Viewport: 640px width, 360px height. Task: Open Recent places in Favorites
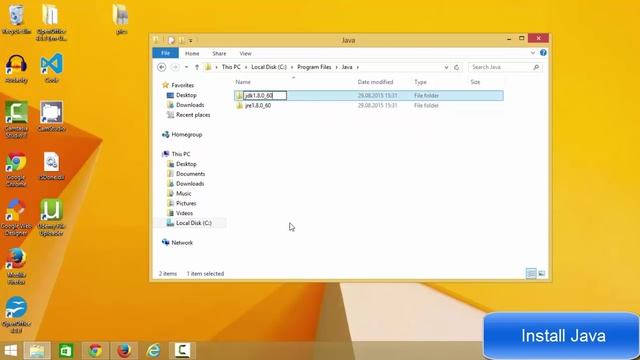(193, 115)
